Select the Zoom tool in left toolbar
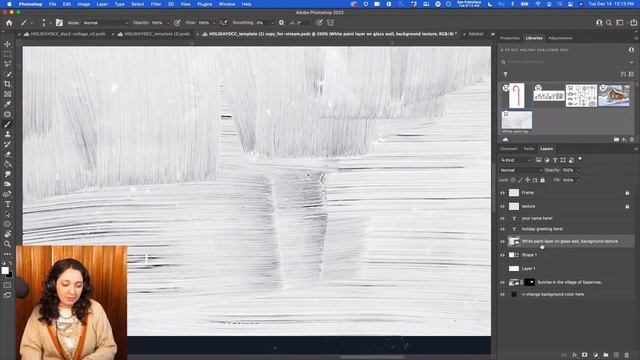 (x=7, y=244)
